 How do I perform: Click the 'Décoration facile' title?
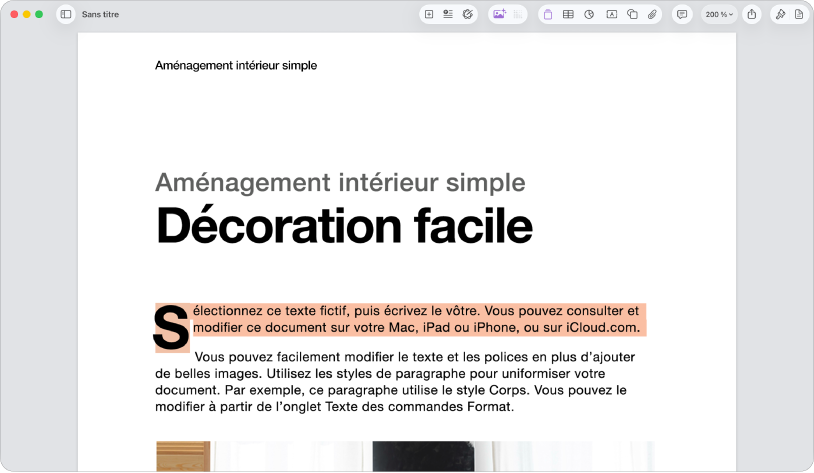[x=344, y=225]
